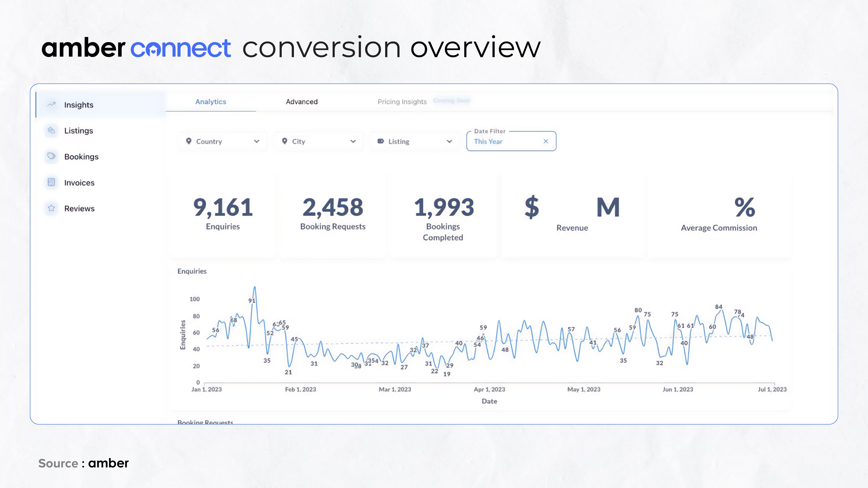
Task: Click the Jun 1, 2023 axis label
Action: pyautogui.click(x=678, y=389)
